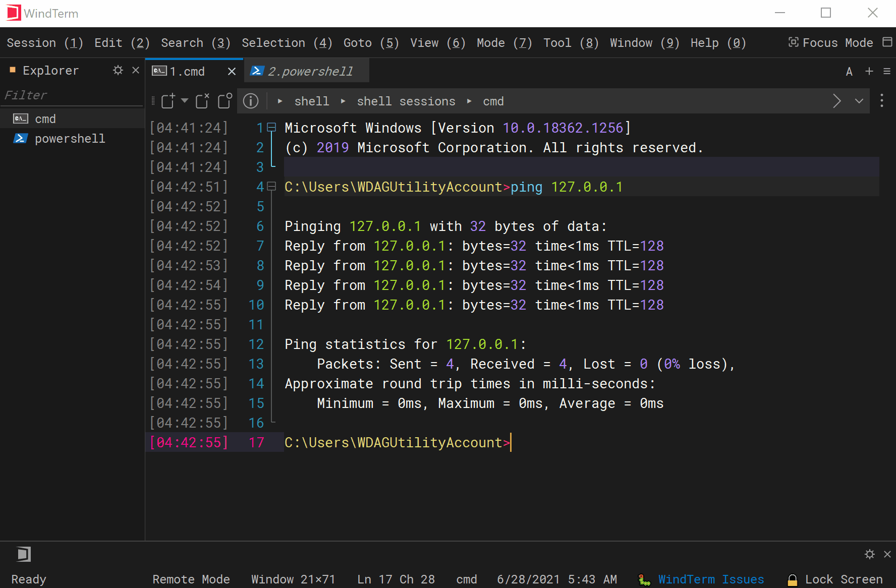Screen dimensions: 896x588
Task: Click the cmd breadcrumb
Action: pos(493,101)
